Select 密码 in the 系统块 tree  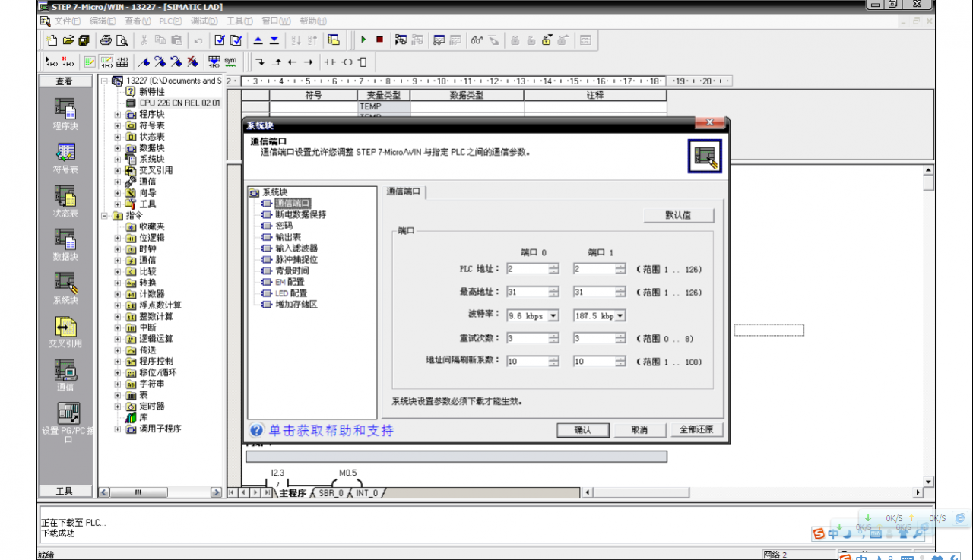pyautogui.click(x=284, y=226)
